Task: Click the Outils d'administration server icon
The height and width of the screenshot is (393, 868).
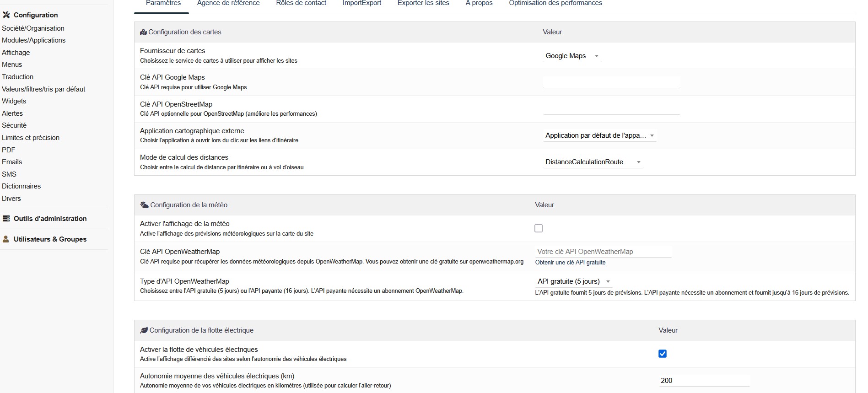Action: (x=6, y=219)
